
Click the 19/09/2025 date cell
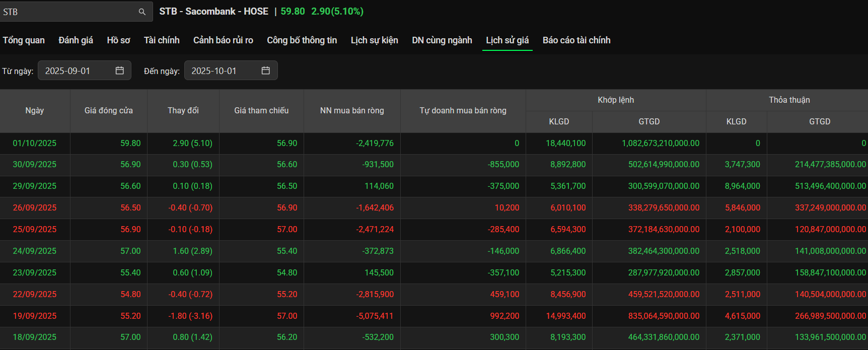pos(35,316)
